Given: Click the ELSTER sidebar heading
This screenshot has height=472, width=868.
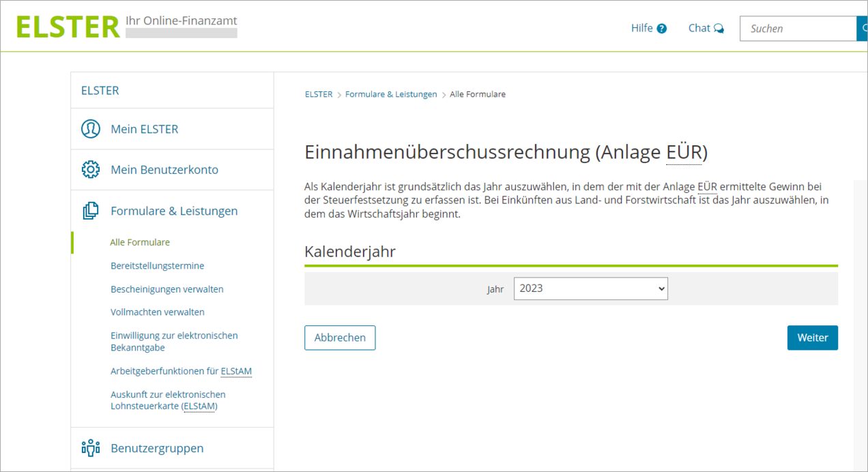Looking at the screenshot, I should [x=100, y=90].
